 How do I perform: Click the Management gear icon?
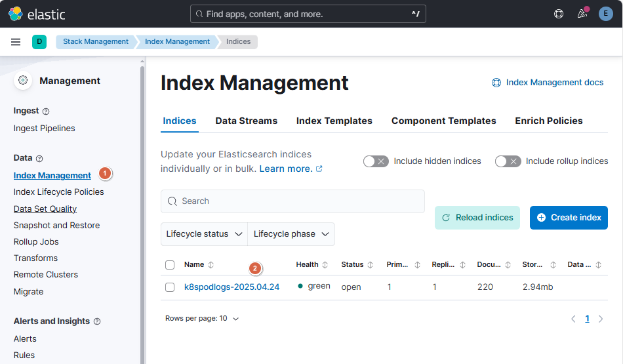(x=23, y=81)
